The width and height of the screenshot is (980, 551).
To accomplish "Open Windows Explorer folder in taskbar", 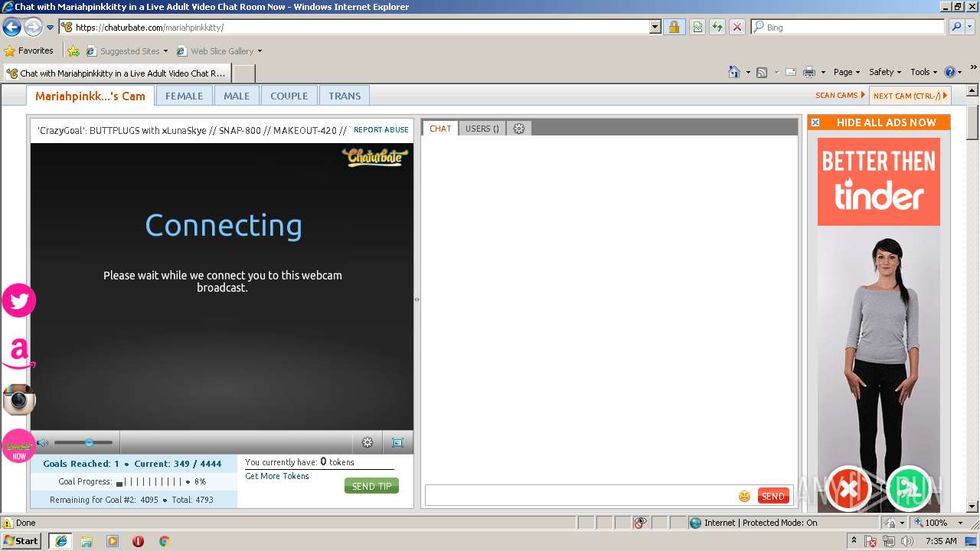I will point(87,541).
